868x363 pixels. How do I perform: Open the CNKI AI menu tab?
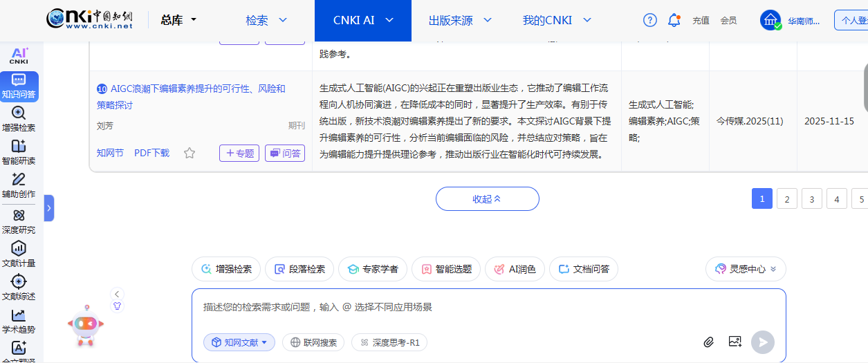pyautogui.click(x=362, y=20)
